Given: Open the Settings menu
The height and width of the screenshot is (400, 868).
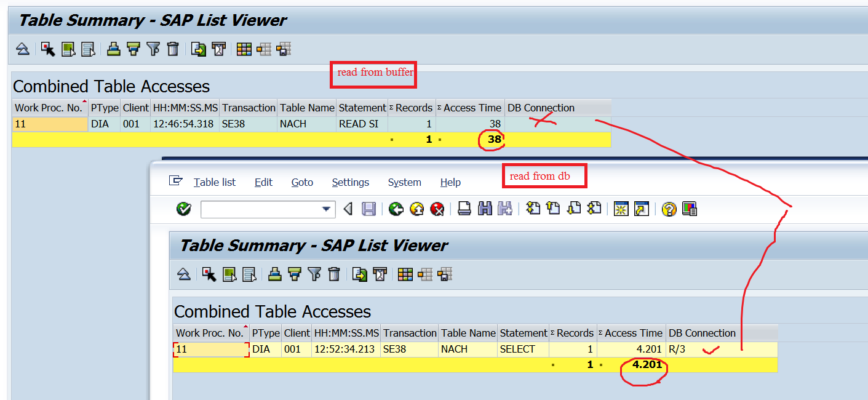Looking at the screenshot, I should [x=350, y=182].
